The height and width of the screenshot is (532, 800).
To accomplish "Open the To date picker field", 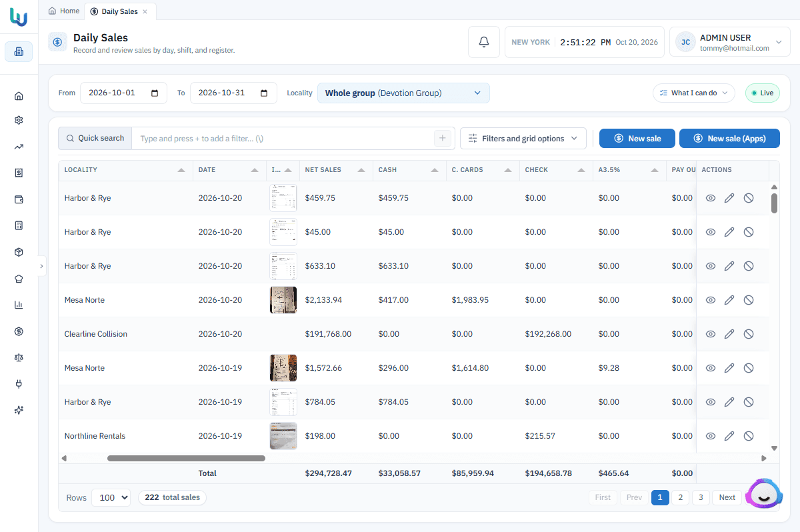I will point(233,93).
